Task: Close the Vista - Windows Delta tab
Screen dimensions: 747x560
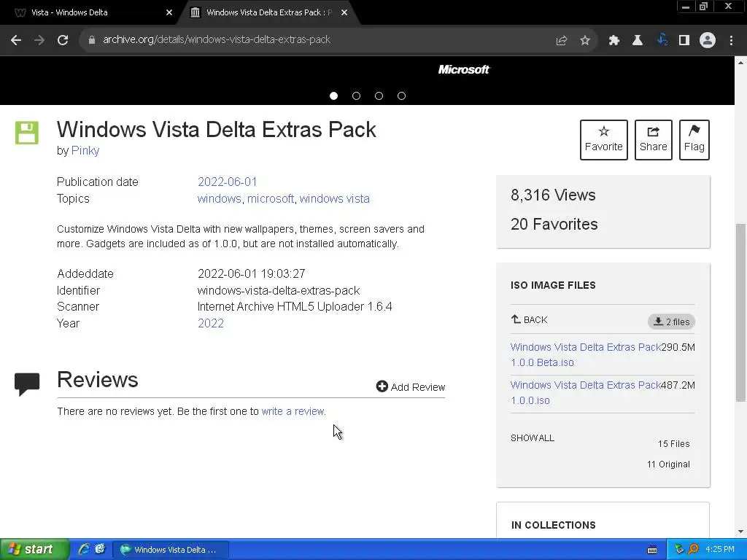Action: coord(169,12)
